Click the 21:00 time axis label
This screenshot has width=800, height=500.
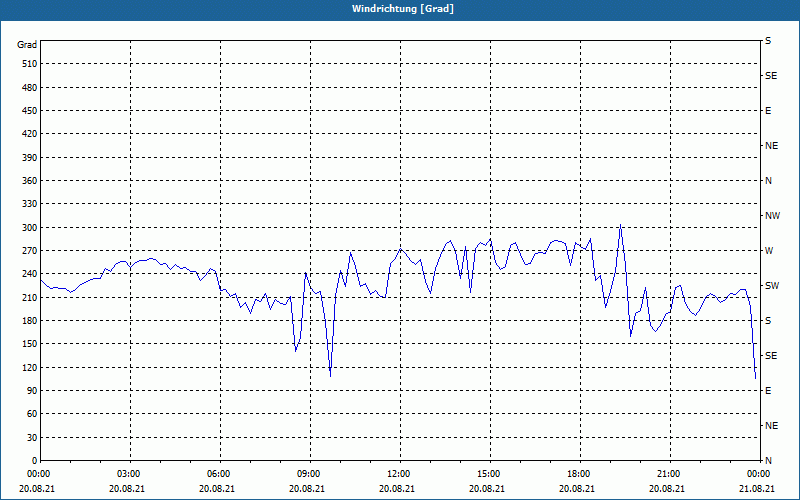tap(669, 474)
